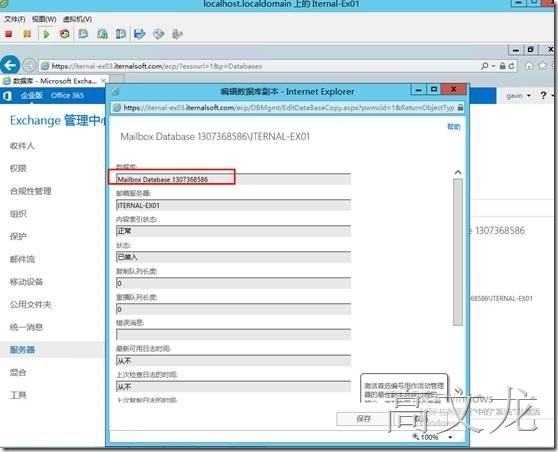Screen dimensions: 558x452
Task: Open the browser home icon
Action: [529, 66]
